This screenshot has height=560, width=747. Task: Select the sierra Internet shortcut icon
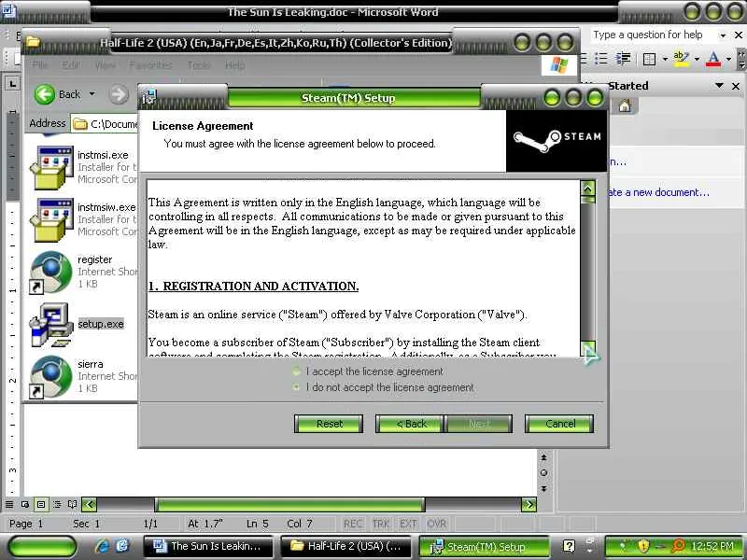click(51, 377)
